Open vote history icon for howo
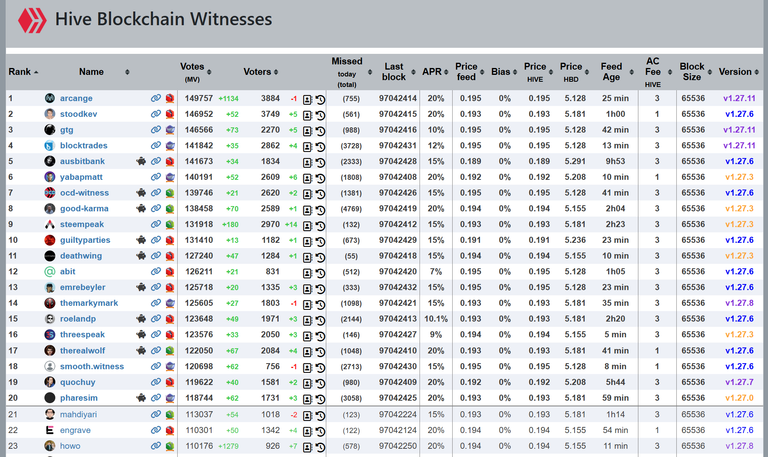 pos(320,447)
